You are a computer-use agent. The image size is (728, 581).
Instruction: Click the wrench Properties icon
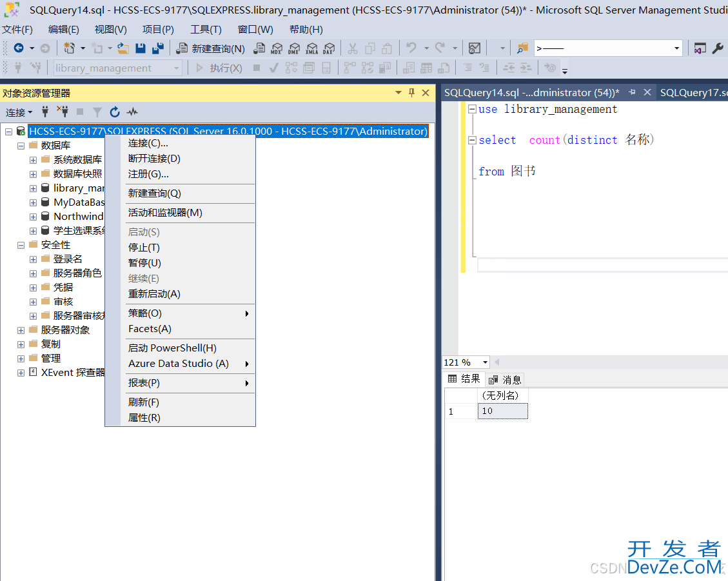point(718,48)
